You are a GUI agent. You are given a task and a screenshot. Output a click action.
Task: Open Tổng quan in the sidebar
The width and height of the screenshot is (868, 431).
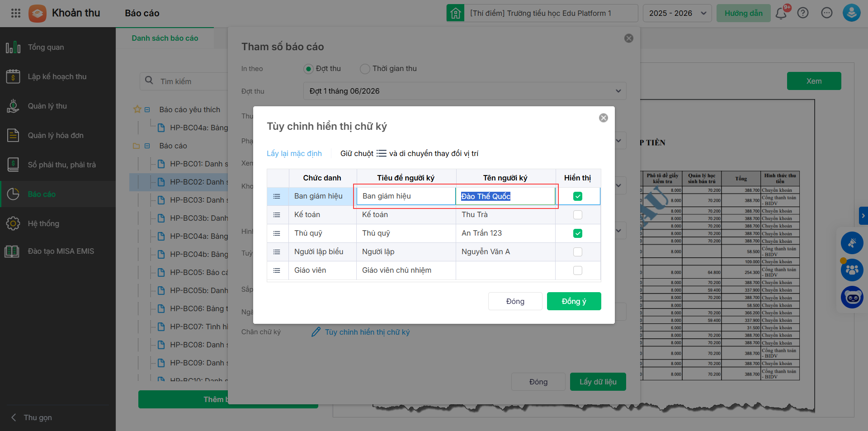tap(46, 47)
